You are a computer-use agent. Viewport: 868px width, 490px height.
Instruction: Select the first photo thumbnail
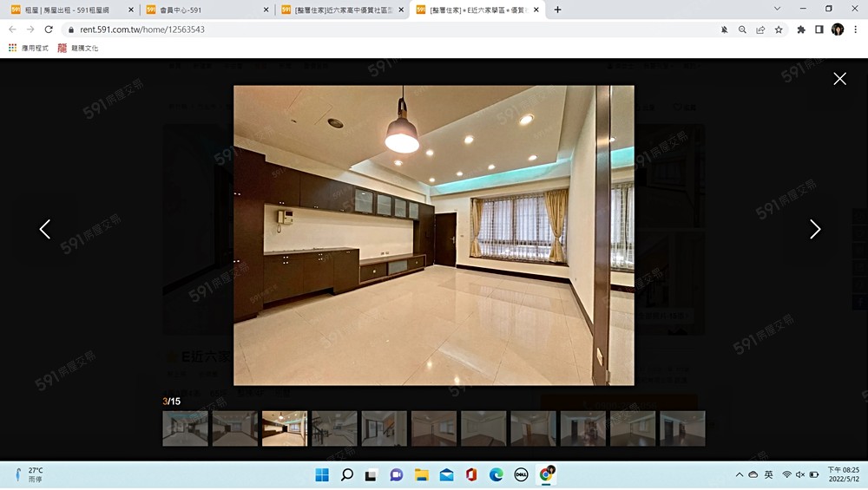point(185,428)
